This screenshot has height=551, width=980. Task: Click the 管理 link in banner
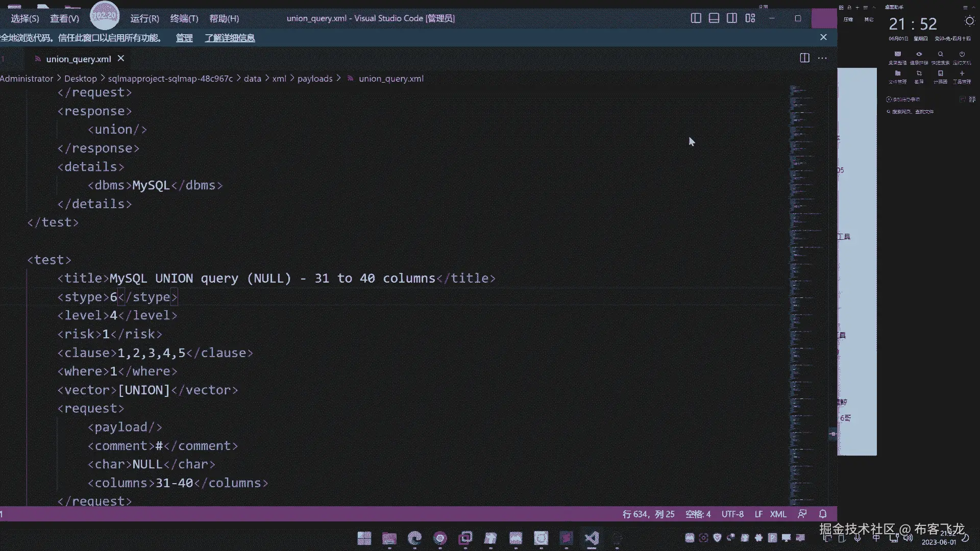184,38
